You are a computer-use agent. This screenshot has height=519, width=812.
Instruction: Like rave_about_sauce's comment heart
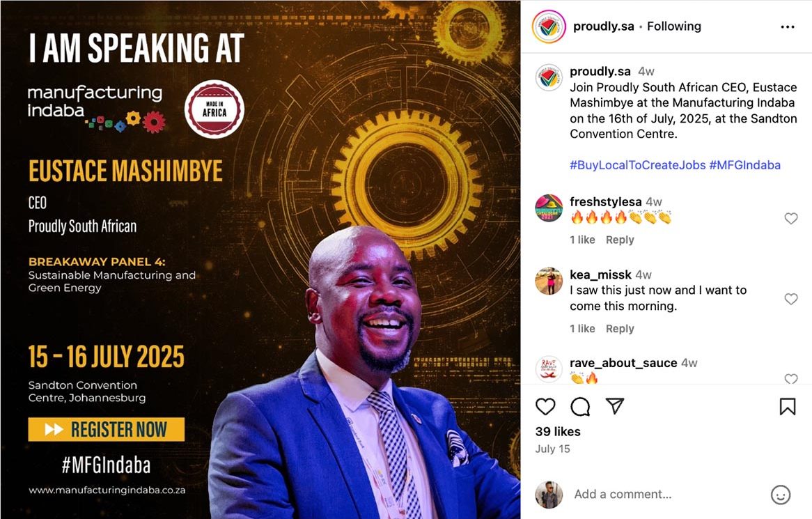coord(791,379)
